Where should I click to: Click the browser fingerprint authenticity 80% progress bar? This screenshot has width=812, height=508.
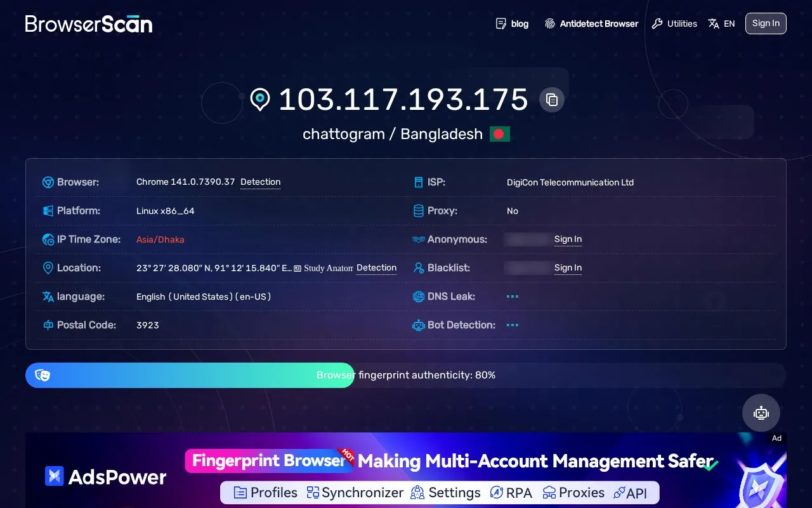[406, 375]
